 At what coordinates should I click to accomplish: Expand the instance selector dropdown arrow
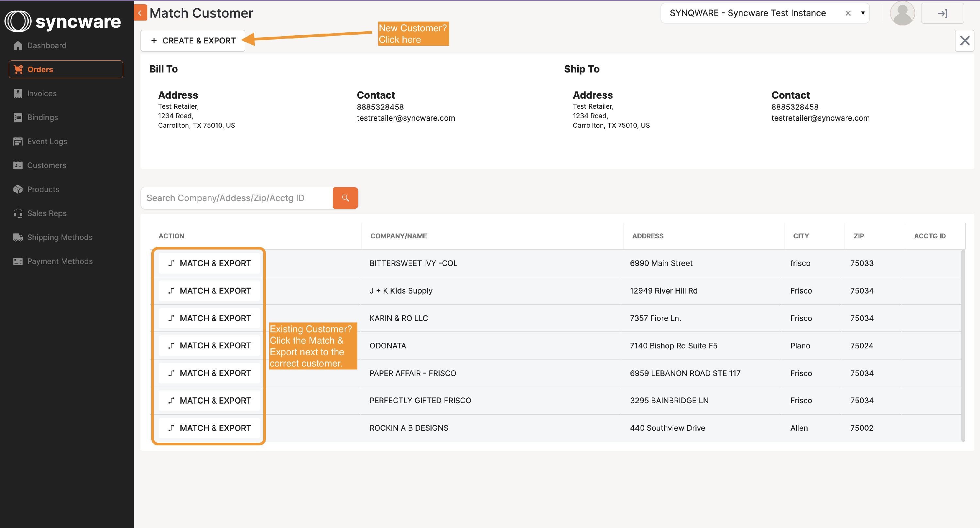[x=862, y=13]
